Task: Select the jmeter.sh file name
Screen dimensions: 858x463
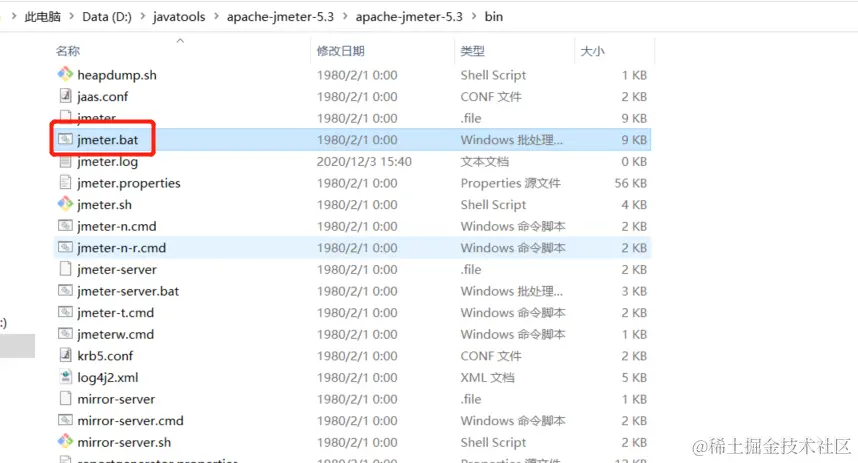Action: tap(105, 205)
